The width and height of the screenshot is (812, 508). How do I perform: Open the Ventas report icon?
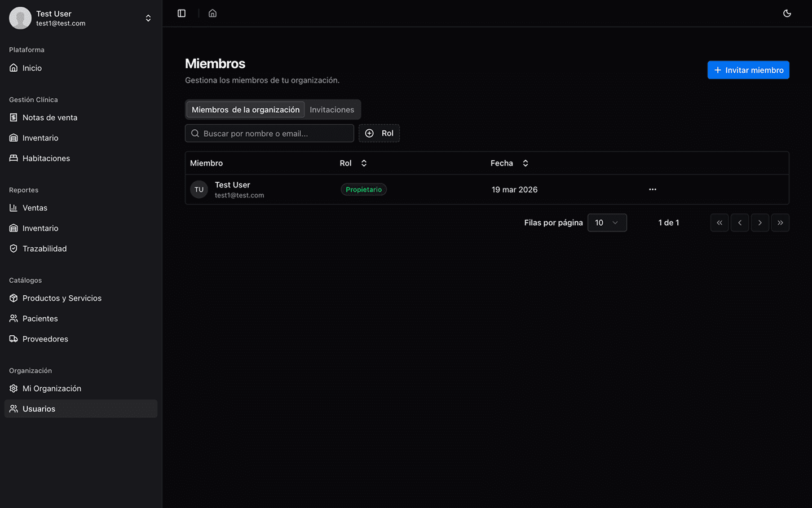click(x=13, y=208)
